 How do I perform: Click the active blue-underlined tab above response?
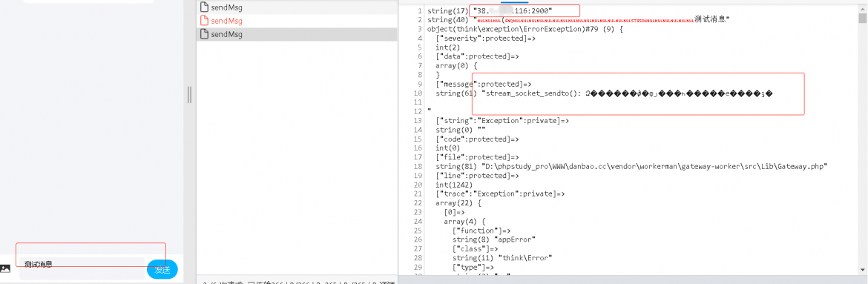click(x=514, y=1)
